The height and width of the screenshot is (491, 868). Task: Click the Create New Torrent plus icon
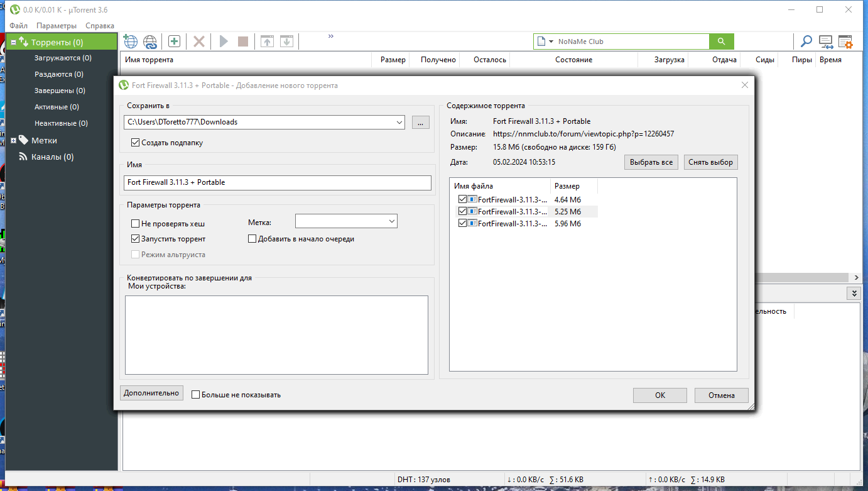tap(174, 41)
